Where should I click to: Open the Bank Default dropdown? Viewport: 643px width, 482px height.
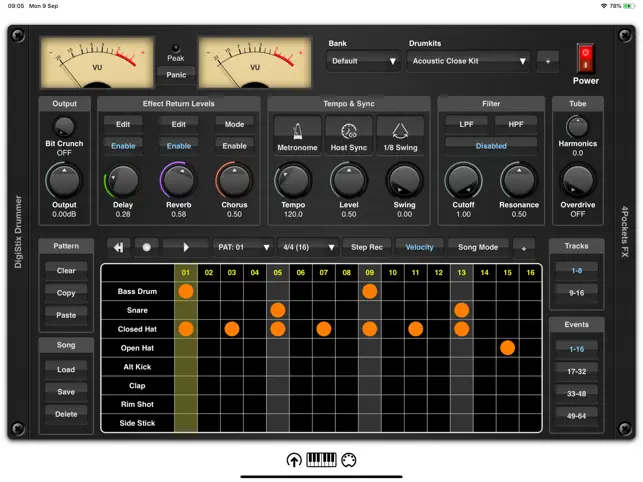(363, 61)
